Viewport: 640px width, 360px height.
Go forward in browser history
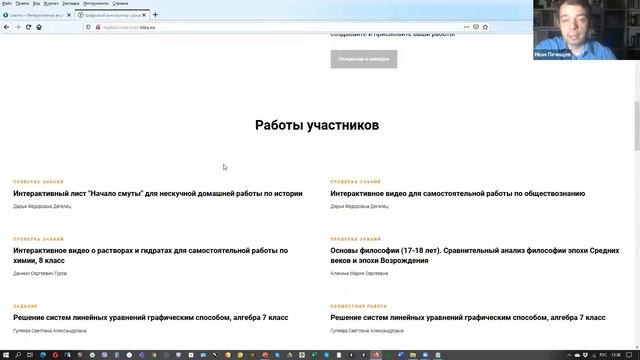pos(17,27)
